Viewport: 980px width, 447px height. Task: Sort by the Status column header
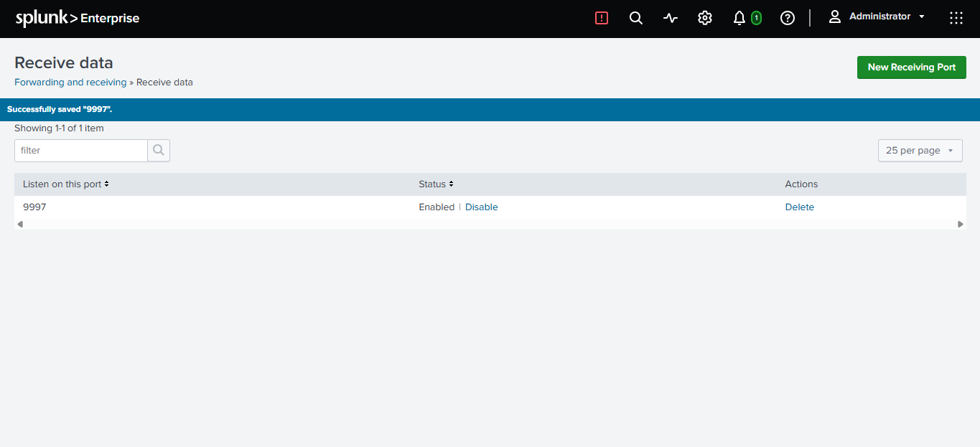[436, 184]
